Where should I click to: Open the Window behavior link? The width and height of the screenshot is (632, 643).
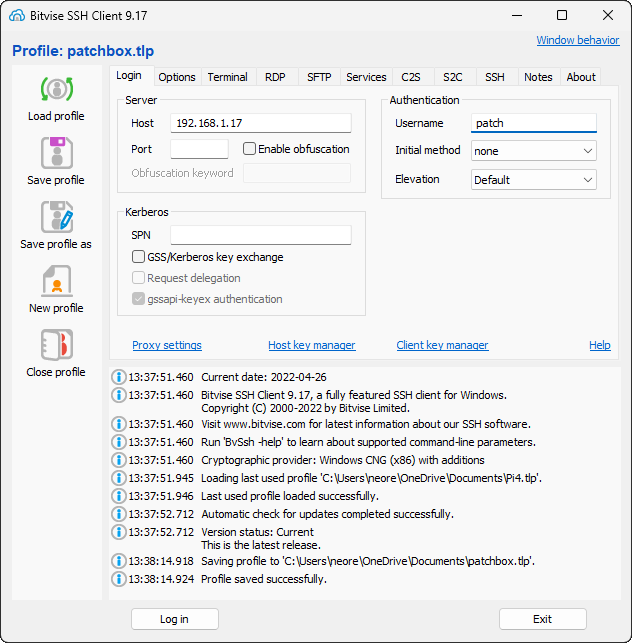[x=577, y=40]
